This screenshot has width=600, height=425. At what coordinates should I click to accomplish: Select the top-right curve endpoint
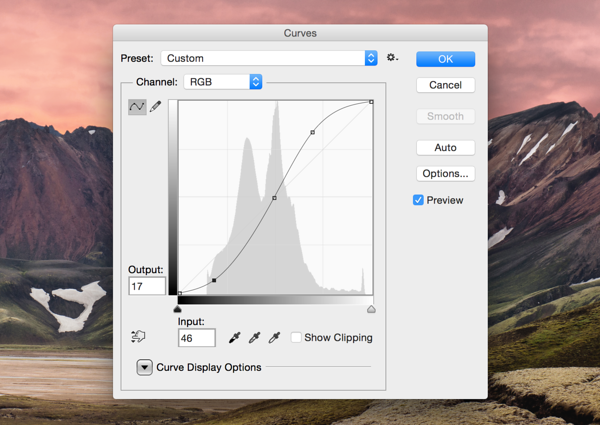tap(371, 102)
